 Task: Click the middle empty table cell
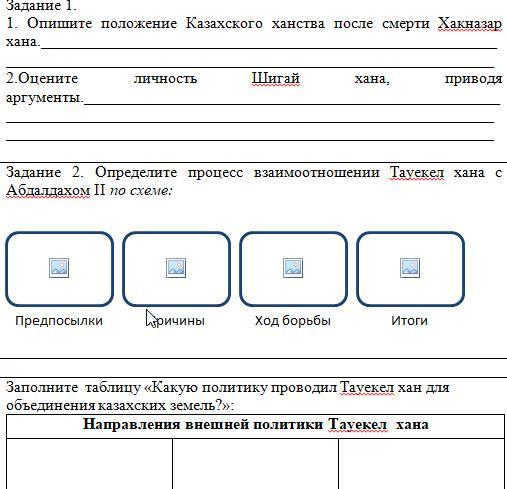pyautogui.click(x=255, y=464)
